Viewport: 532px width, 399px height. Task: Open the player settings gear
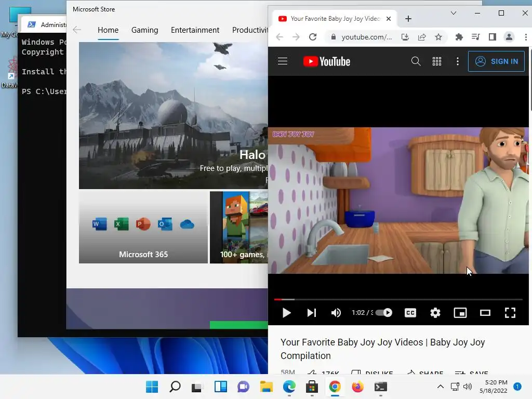coord(435,313)
